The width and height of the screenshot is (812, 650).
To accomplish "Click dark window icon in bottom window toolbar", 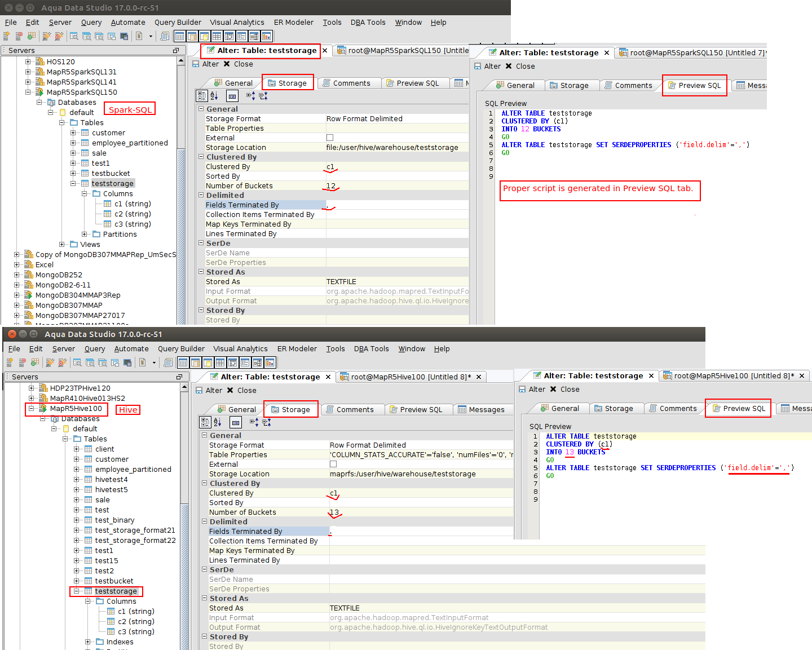I will 127,362.
